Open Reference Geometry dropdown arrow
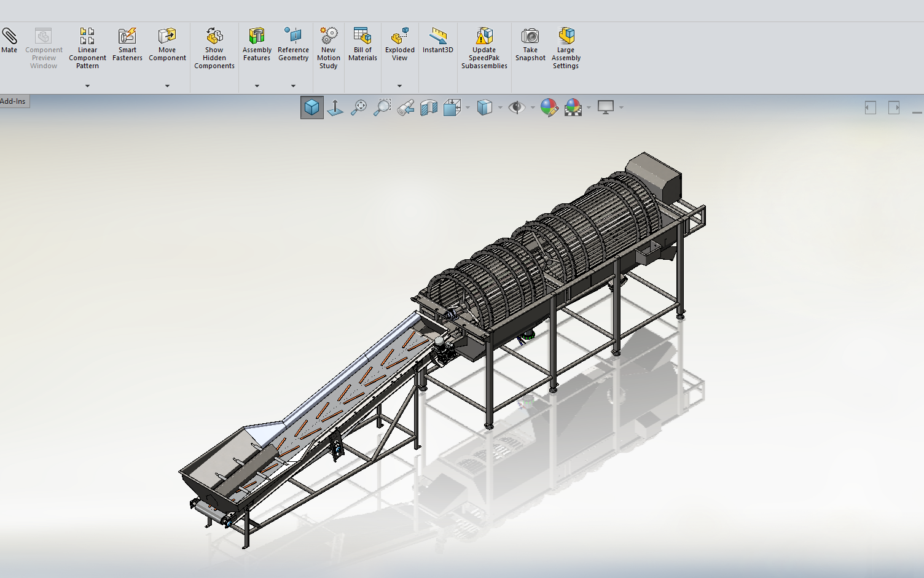Screen dimensions: 924x578 coord(293,86)
